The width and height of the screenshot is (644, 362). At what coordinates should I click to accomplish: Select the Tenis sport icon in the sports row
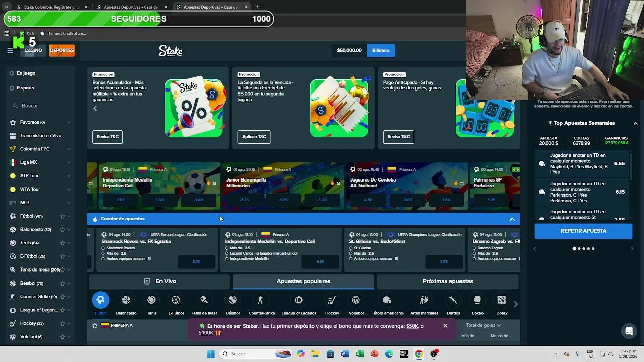(151, 300)
